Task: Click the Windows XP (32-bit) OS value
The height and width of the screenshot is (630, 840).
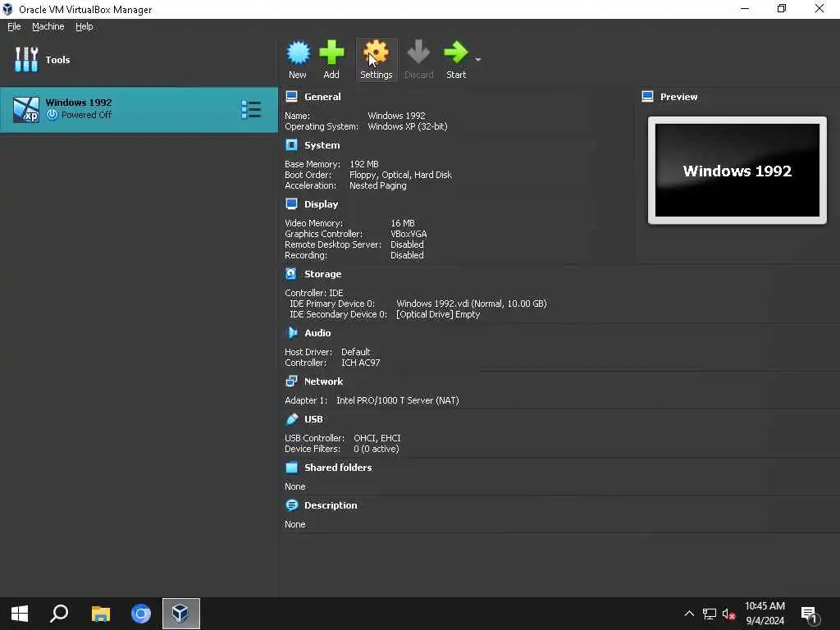Action: (x=407, y=126)
